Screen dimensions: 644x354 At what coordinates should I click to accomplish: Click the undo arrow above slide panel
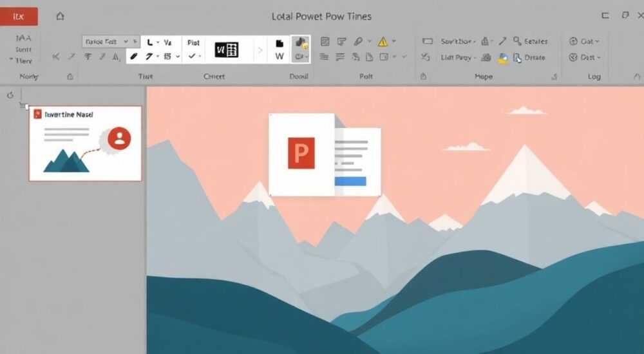pyautogui.click(x=10, y=95)
